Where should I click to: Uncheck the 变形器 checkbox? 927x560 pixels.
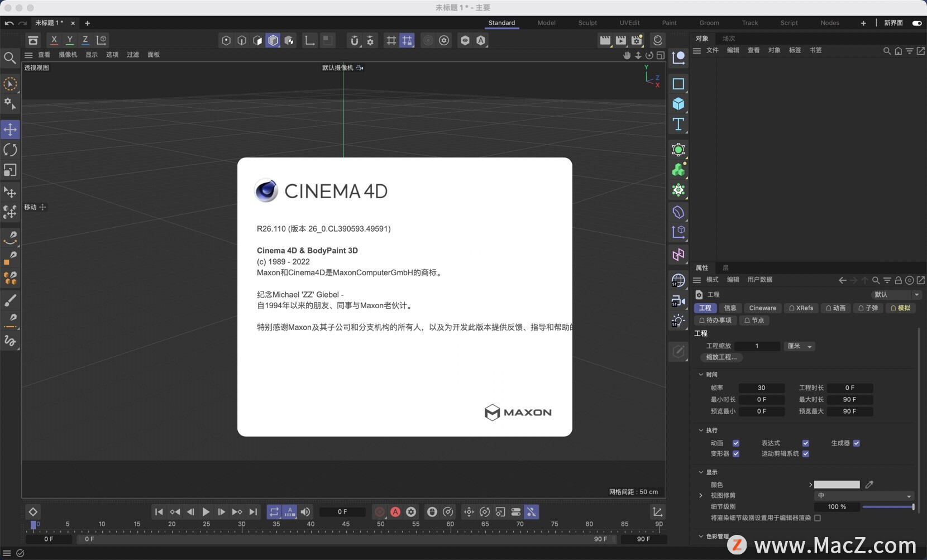click(x=736, y=454)
